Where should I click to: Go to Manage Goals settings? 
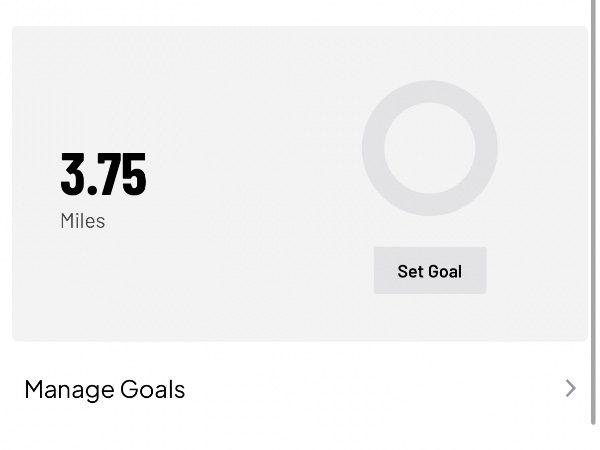pos(300,389)
